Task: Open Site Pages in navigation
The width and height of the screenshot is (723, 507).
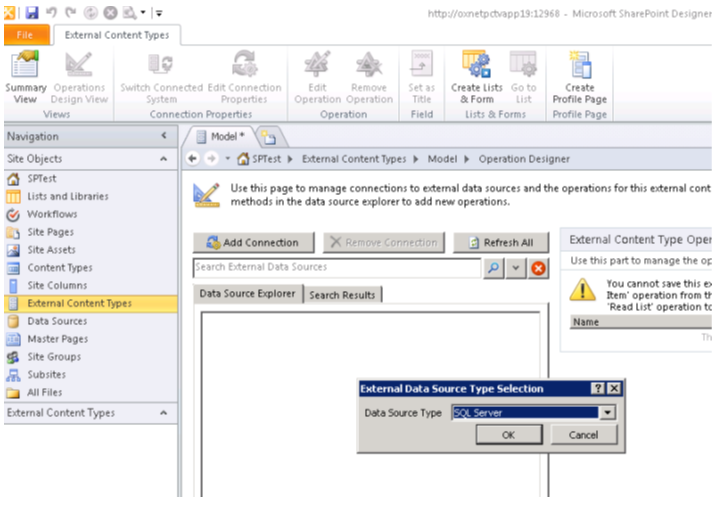Action: click(50, 232)
